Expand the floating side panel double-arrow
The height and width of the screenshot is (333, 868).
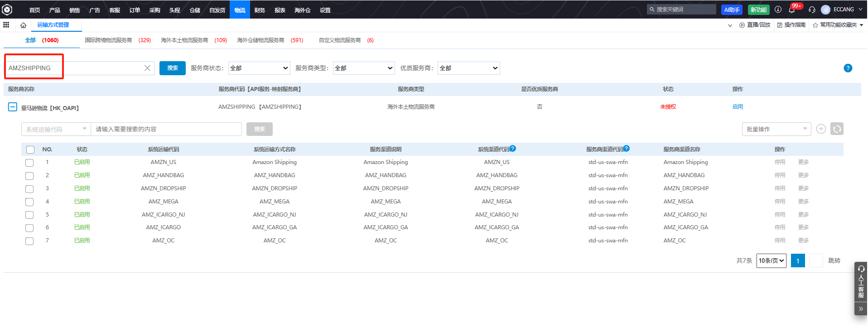click(x=861, y=309)
